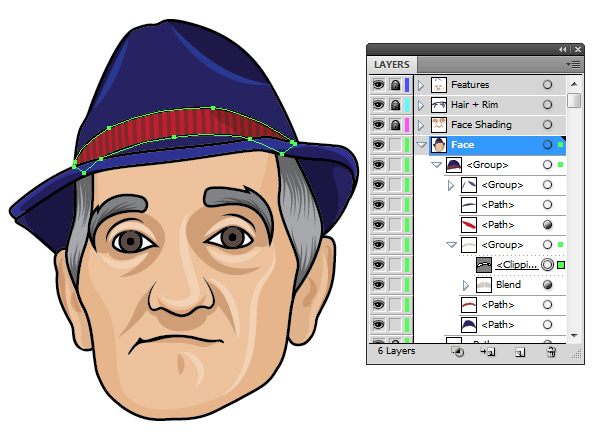
Task: Click Layers panel scroll up arrow
Action: click(574, 84)
